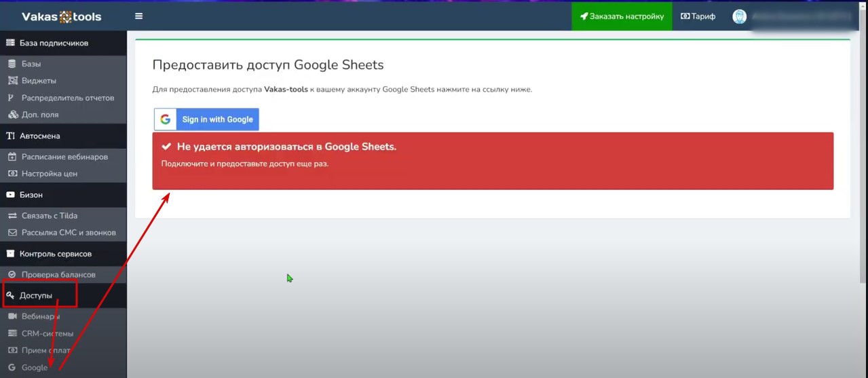Image resolution: width=868 pixels, height=378 pixels.
Task: Click the calendar icon beside Расписание вебинаров
Action: click(x=12, y=157)
